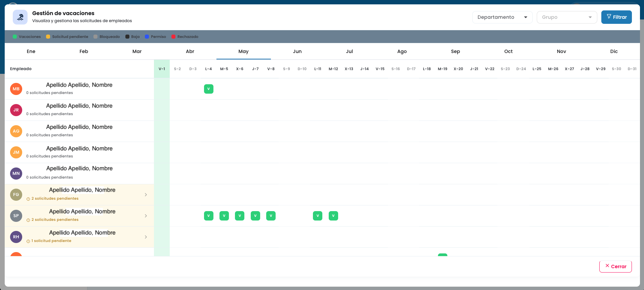This screenshot has height=290, width=644.
Task: Select SP's vacation marker on M-12
Action: coord(333,216)
